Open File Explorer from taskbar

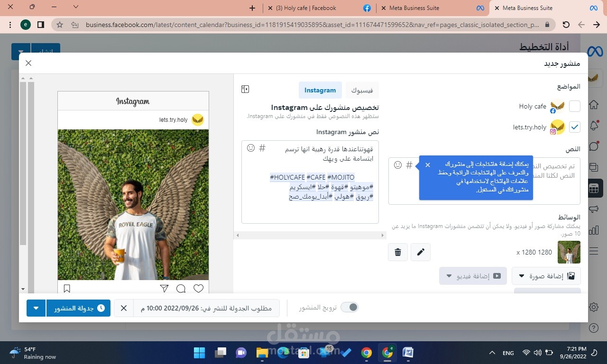[x=262, y=353]
